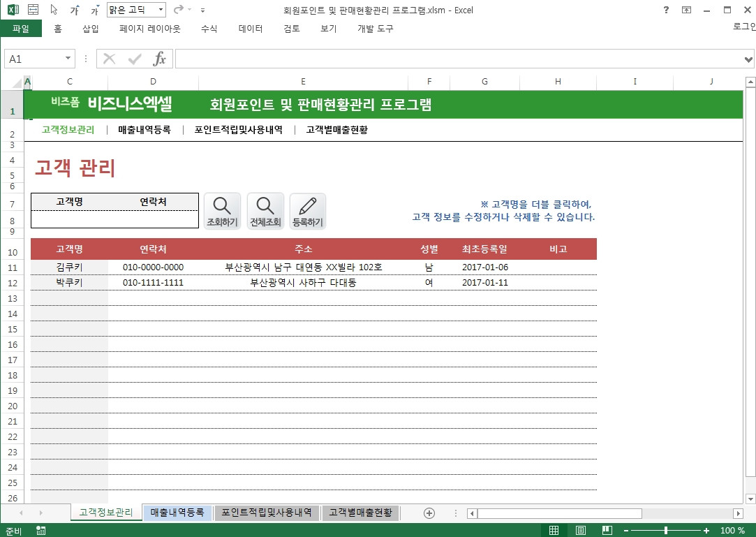Viewport: 756px width, 537px height.
Task: Click select all corner triangle
Action: (x=17, y=83)
